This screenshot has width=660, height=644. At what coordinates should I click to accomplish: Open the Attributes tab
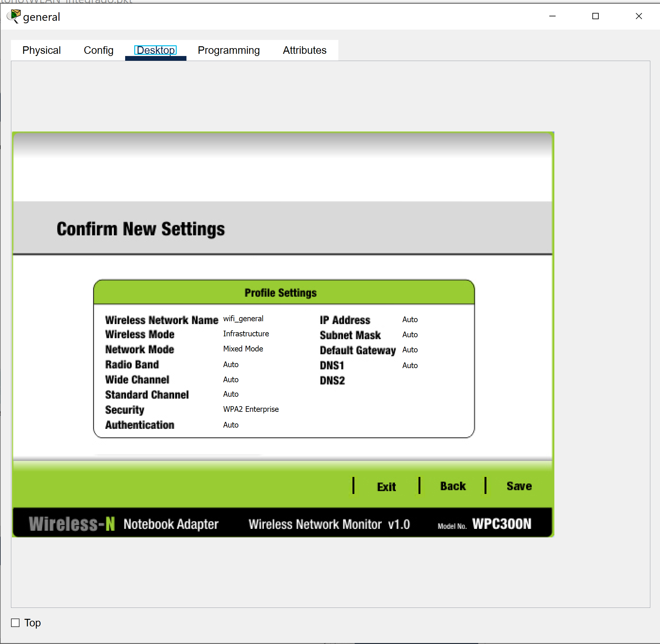click(x=304, y=50)
